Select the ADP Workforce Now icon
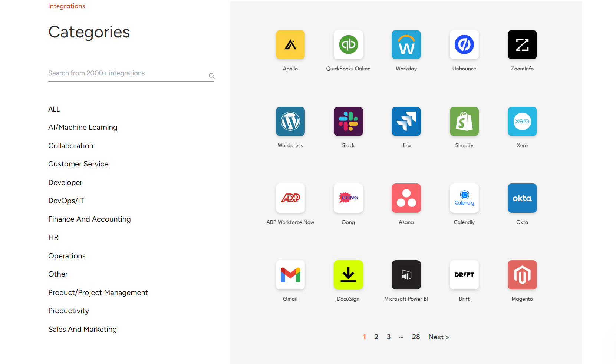This screenshot has width=616, height=364. click(x=290, y=198)
